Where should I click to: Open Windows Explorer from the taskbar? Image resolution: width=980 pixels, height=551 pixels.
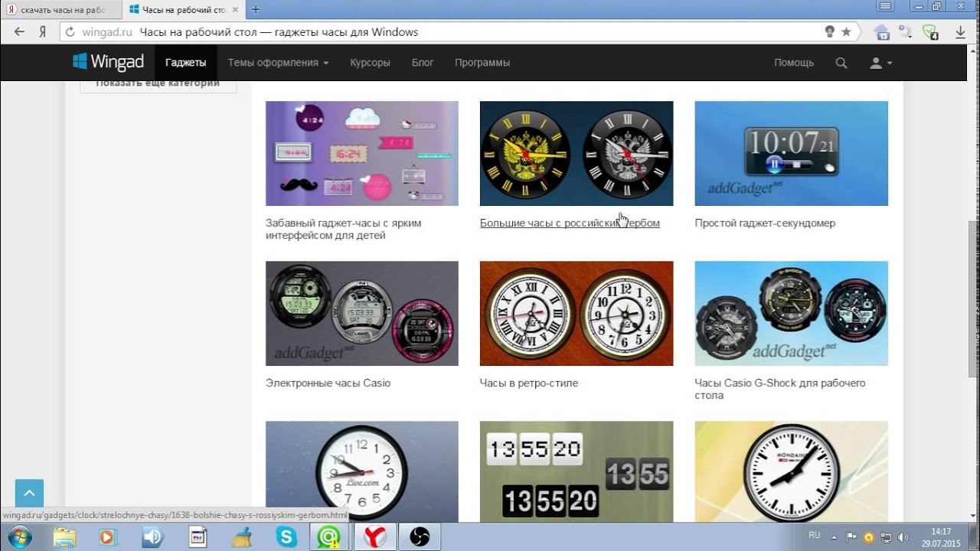point(65,536)
